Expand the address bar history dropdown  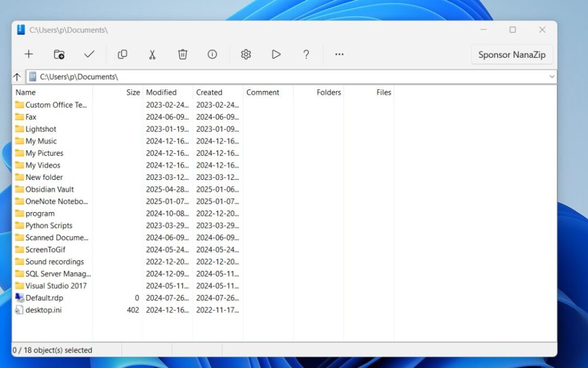552,76
